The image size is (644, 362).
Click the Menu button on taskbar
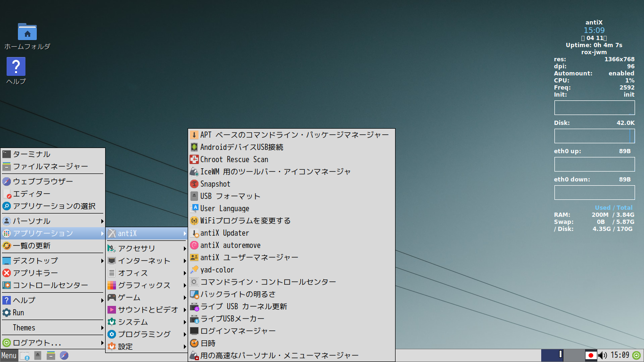pos(9,355)
